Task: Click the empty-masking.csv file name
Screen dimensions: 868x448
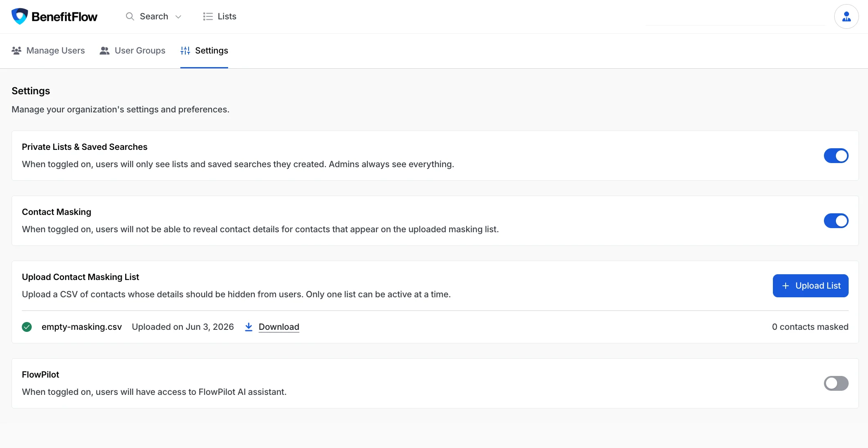Action: [82, 327]
